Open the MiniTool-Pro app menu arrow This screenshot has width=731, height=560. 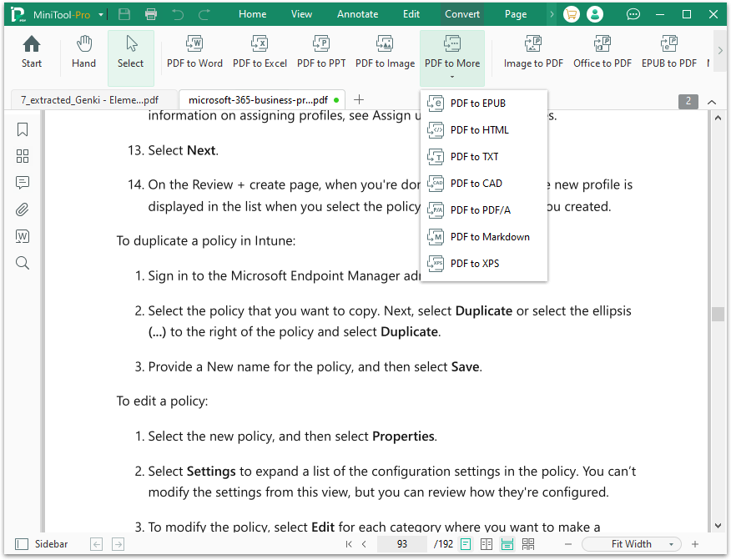click(101, 15)
